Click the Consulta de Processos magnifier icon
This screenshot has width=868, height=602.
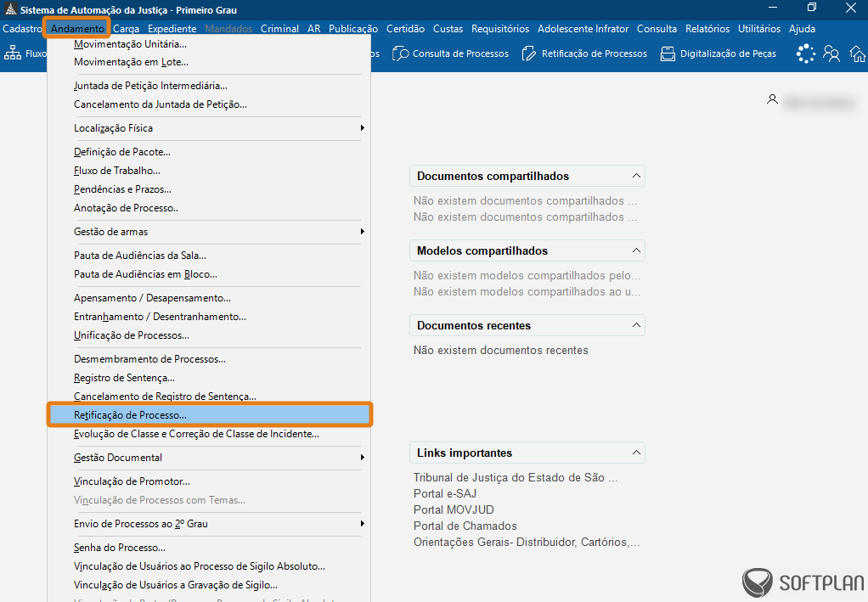coord(400,53)
